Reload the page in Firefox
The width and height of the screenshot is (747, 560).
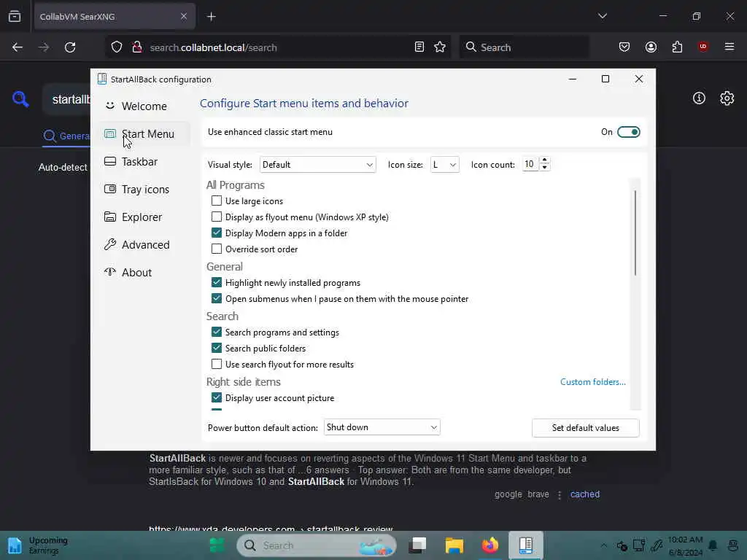pos(70,47)
